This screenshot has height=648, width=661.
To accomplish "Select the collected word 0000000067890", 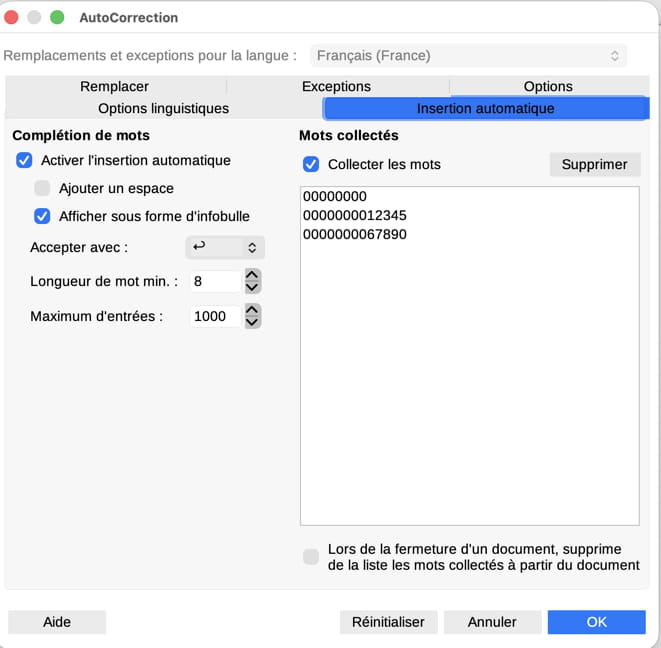I will pos(355,234).
